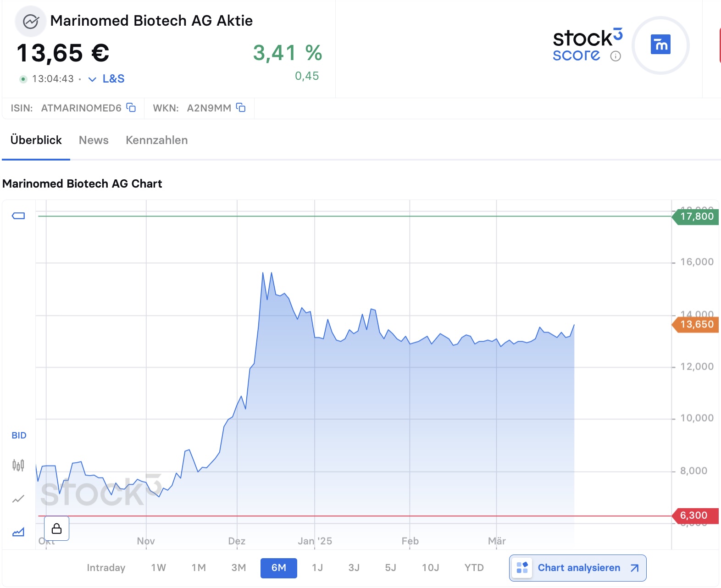Select the 1M time range

point(199,568)
